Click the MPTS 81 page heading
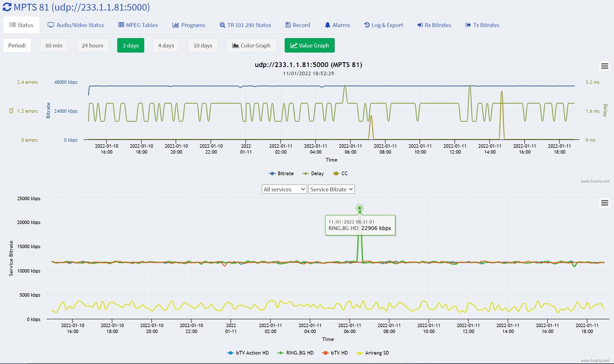This screenshot has height=364, width=614. [82, 7]
